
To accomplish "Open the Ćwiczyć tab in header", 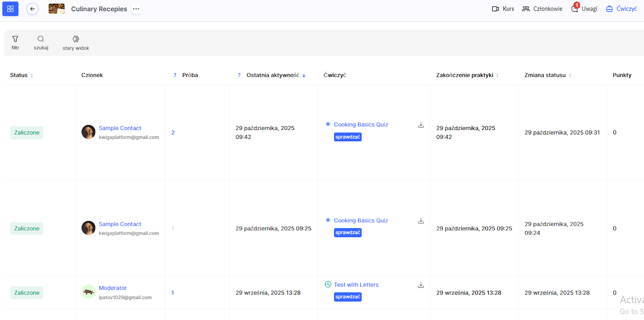I will 621,9.
